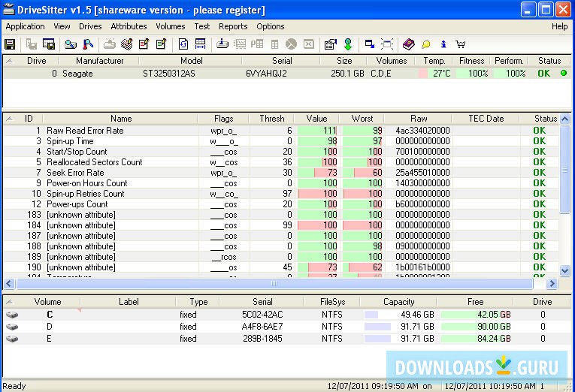Open the Attributes menu
This screenshot has height=392, width=575.
(x=129, y=26)
